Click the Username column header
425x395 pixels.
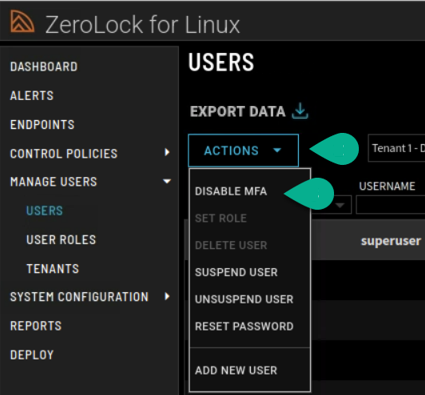click(x=387, y=186)
